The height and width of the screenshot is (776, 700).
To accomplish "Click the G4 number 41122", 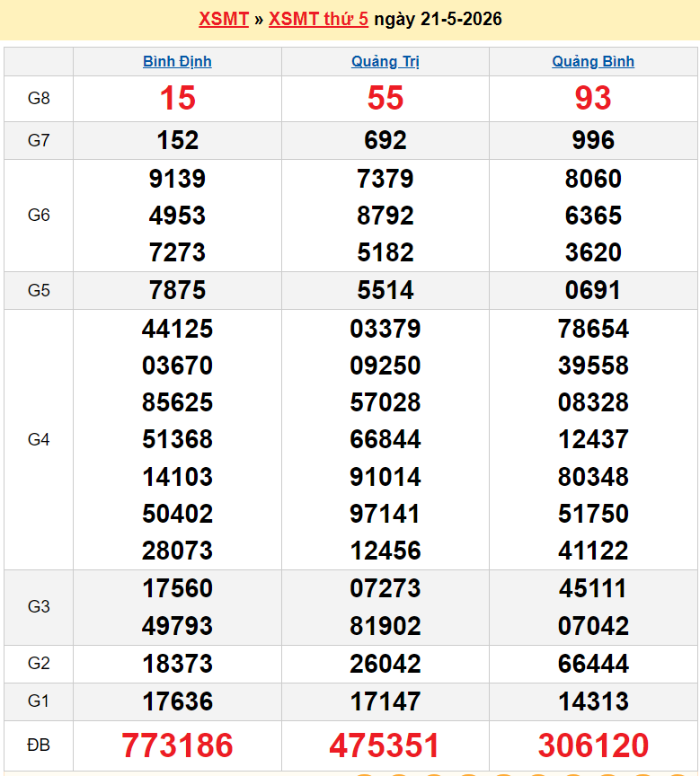I will [x=593, y=551].
